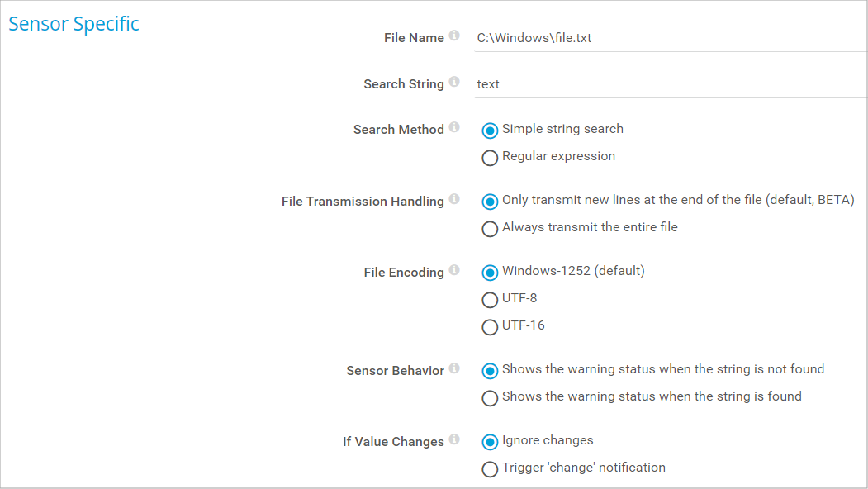The height and width of the screenshot is (489, 868).
Task: Click the File Transmission Handling info icon
Action: (454, 200)
